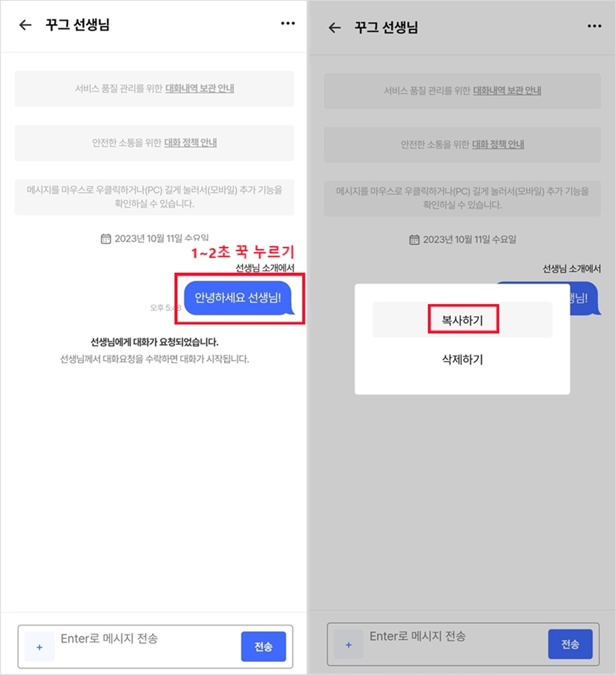Click 전송 send button in right chat

(x=570, y=644)
